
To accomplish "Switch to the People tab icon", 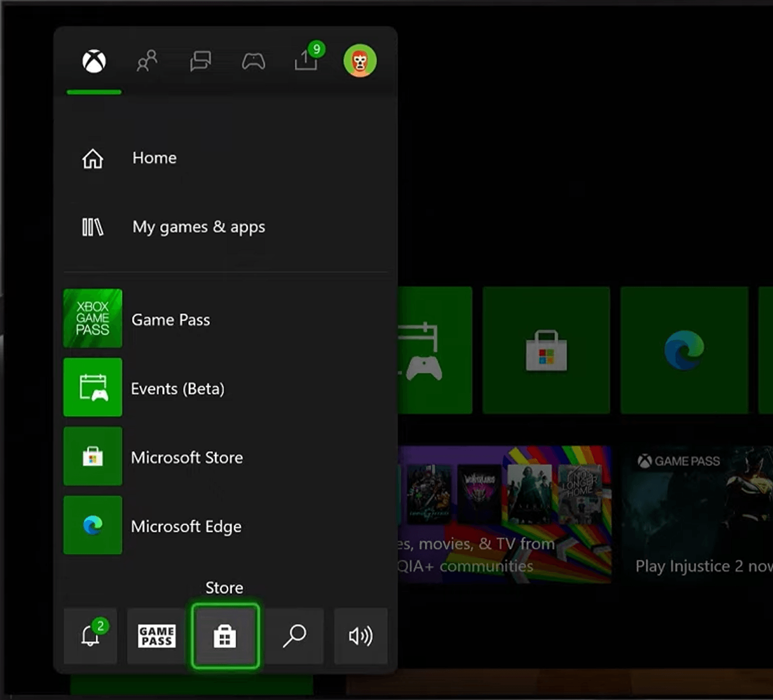I will (x=147, y=62).
